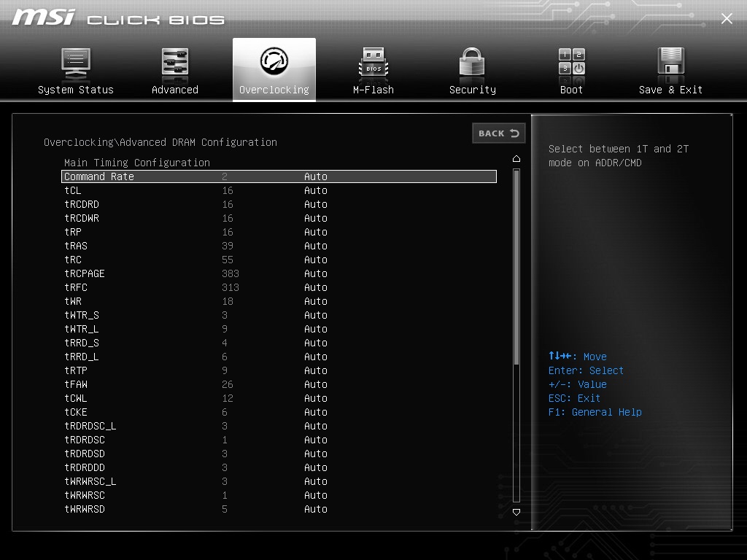The image size is (747, 560).
Task: Click the Overclocking\Advanced DRAM Configuration breadcrumb
Action: coord(160,142)
